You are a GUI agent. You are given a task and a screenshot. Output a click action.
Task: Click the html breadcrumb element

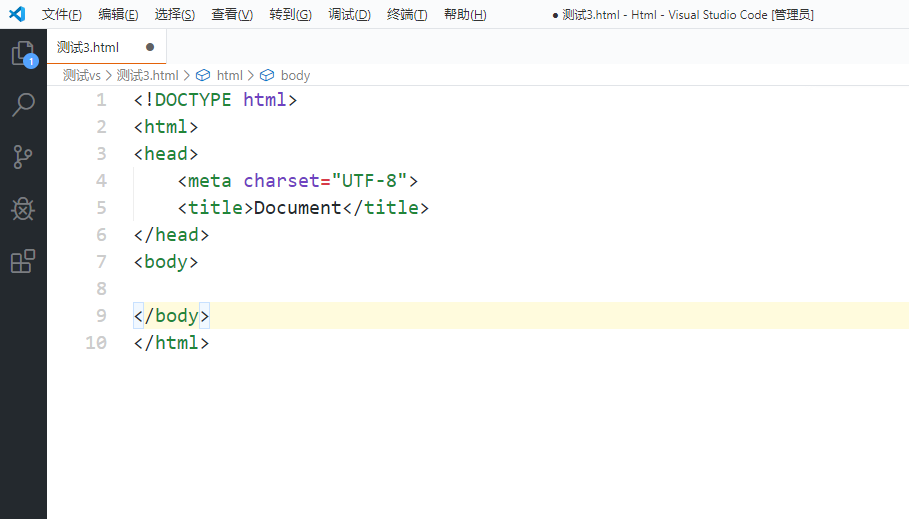230,75
